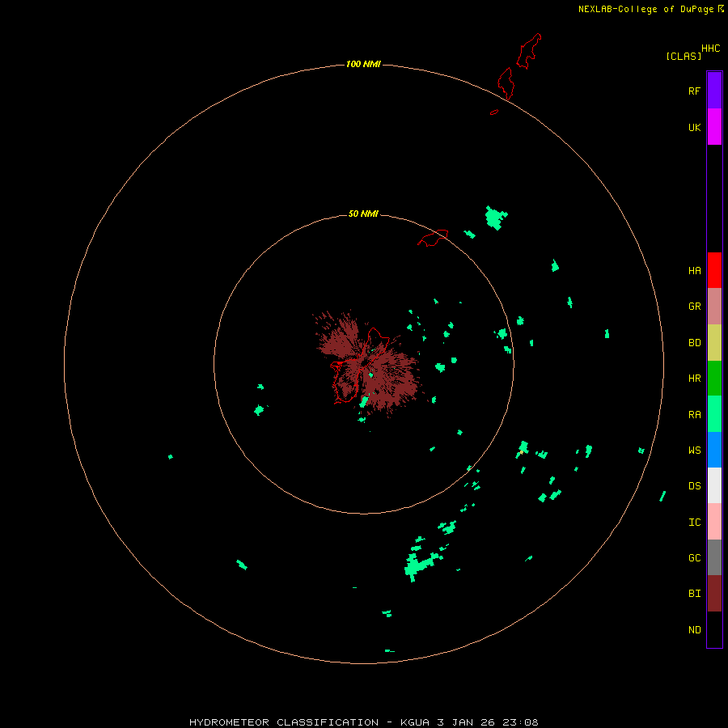Click the 50 NMI range ring label
The height and width of the screenshot is (728, 728).
pyautogui.click(x=363, y=214)
